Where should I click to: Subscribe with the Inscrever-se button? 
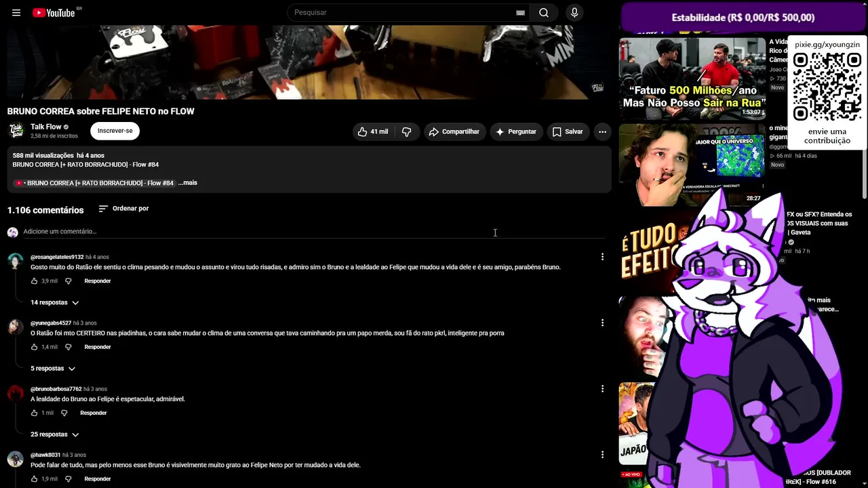pyautogui.click(x=115, y=131)
